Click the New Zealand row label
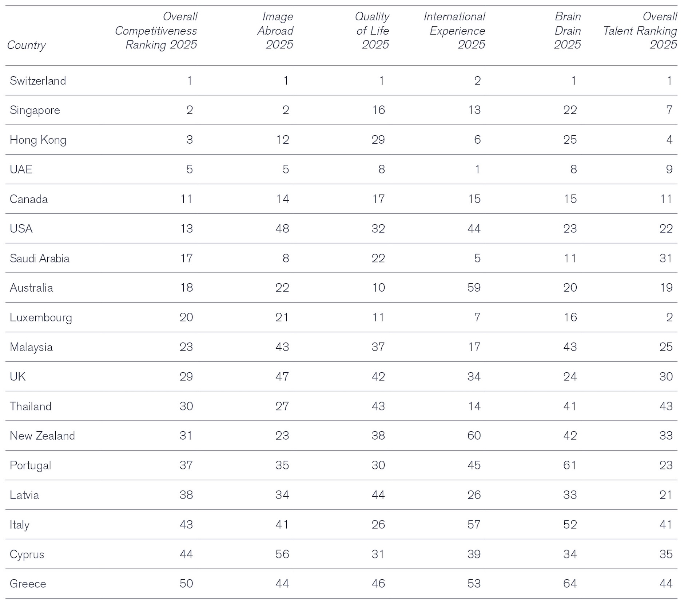Viewport: 684px width, 616px height. coord(42,436)
